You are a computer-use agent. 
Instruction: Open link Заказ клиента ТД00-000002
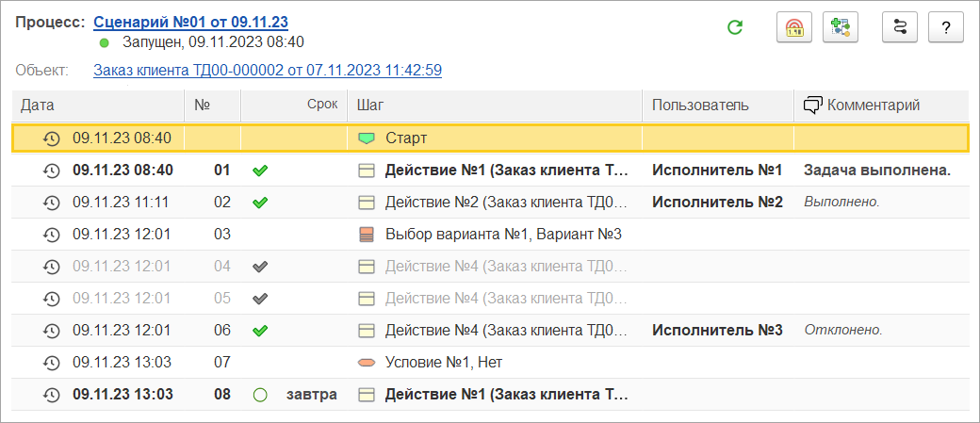268,70
